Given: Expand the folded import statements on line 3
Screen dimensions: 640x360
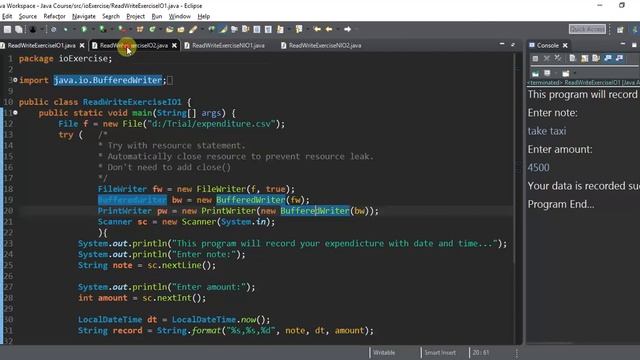Looking at the screenshot, I should (15, 80).
